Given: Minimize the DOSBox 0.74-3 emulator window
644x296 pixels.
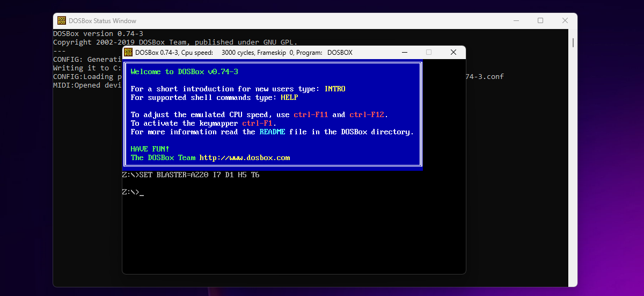Looking at the screenshot, I should pyautogui.click(x=404, y=52).
